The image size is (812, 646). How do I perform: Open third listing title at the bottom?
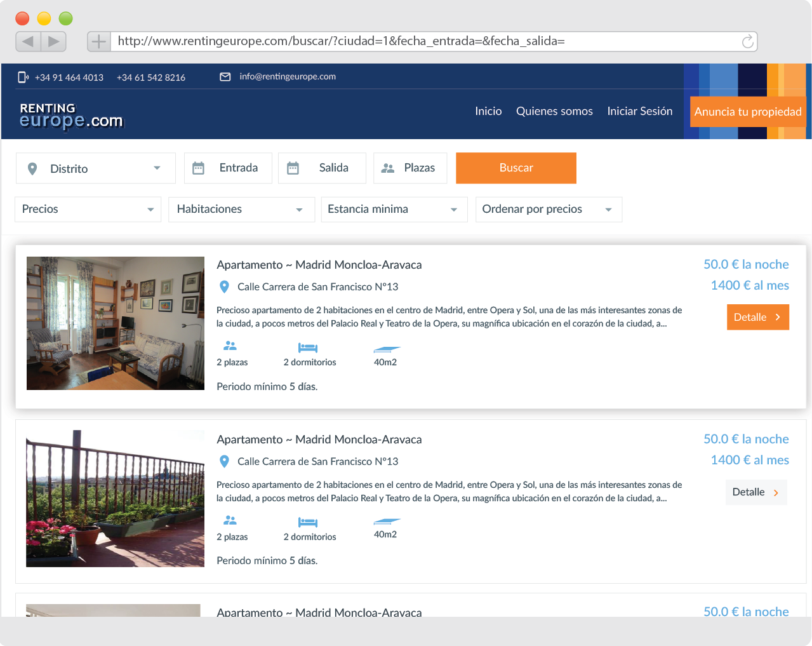coord(319,612)
